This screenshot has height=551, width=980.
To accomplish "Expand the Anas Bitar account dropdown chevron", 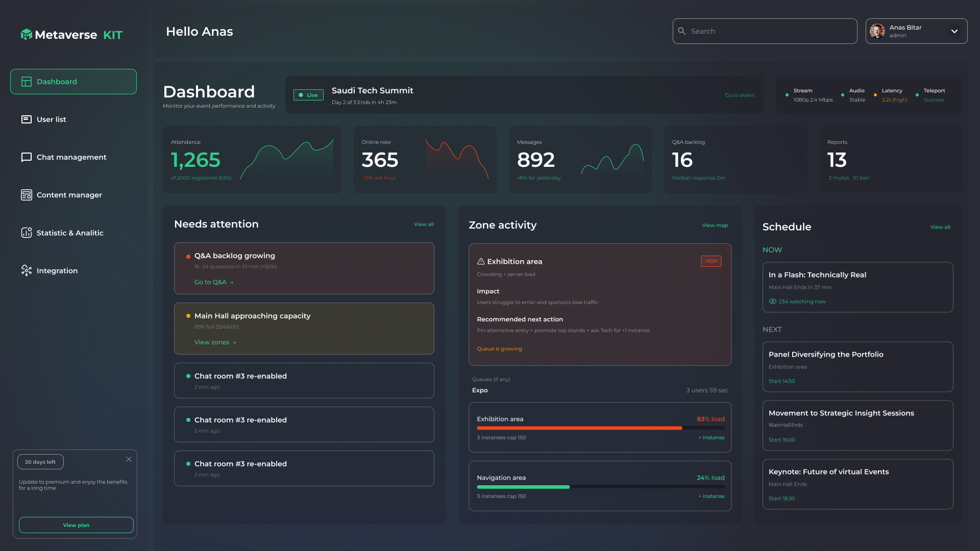I will tap(954, 31).
